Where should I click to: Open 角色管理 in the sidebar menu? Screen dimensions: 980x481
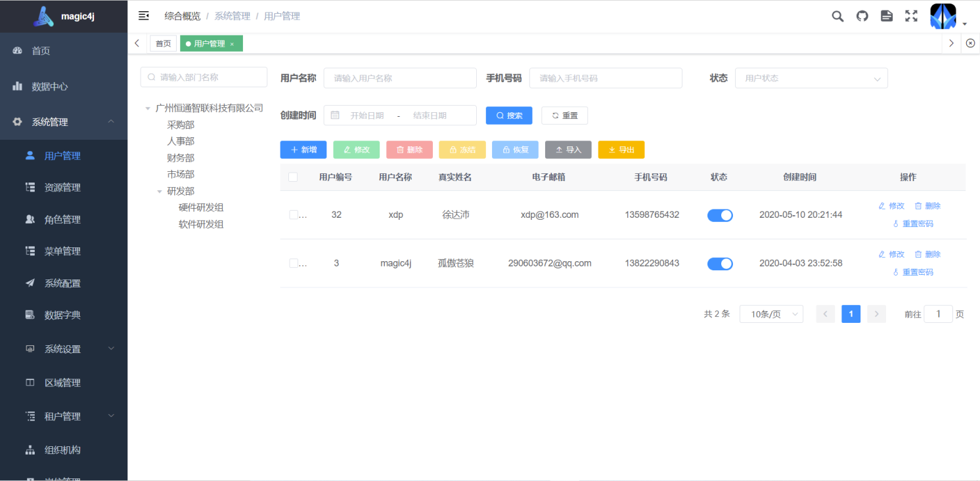(63, 219)
